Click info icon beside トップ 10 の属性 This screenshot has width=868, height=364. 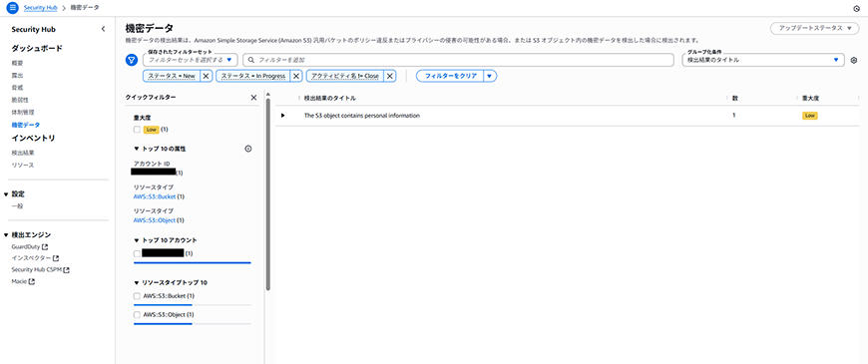point(248,149)
